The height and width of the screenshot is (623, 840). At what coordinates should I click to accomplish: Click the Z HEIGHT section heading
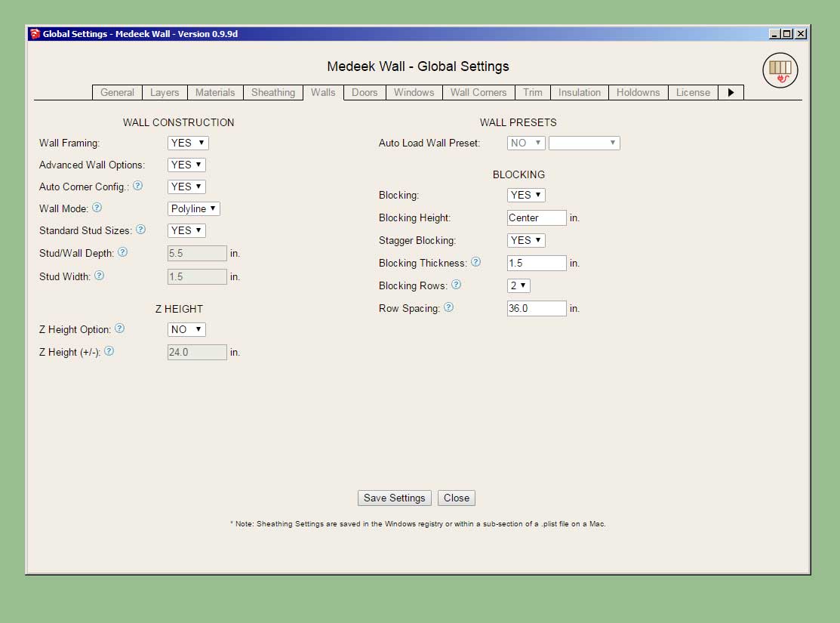[x=179, y=309]
